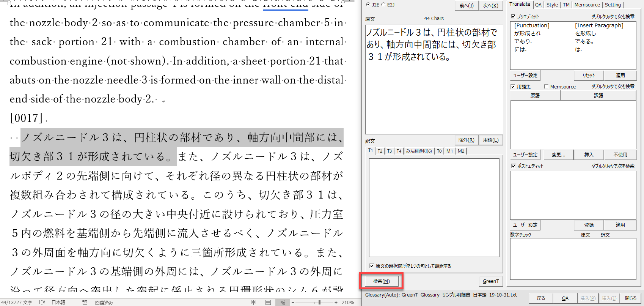Open the QA tab

(x=538, y=5)
